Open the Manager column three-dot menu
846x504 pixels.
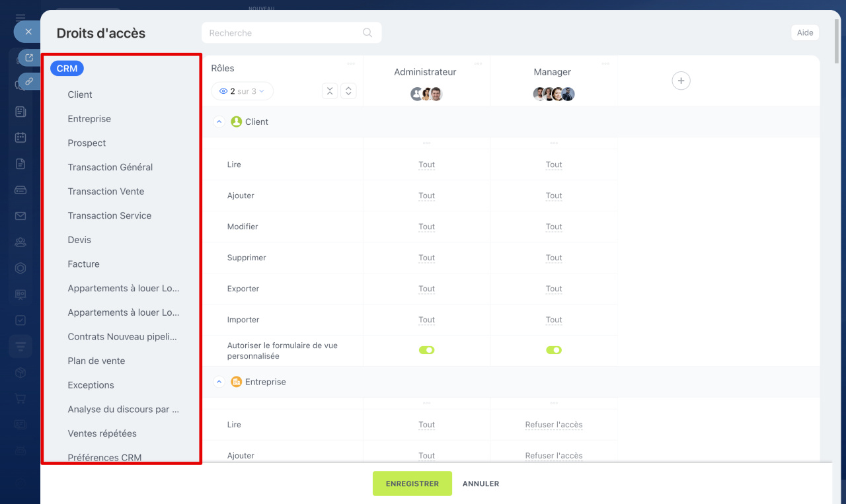pyautogui.click(x=605, y=64)
